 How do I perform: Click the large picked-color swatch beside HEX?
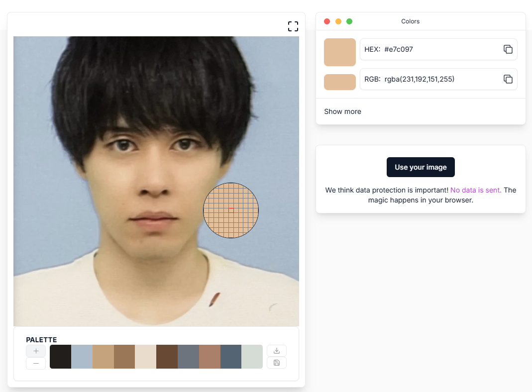pyautogui.click(x=339, y=52)
